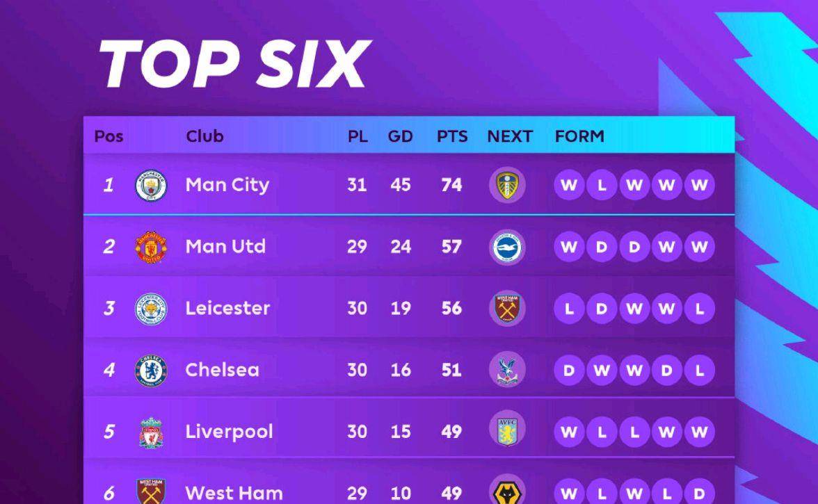The image size is (818, 504).
Task: Click the NEXT column header
Action: pos(510,136)
